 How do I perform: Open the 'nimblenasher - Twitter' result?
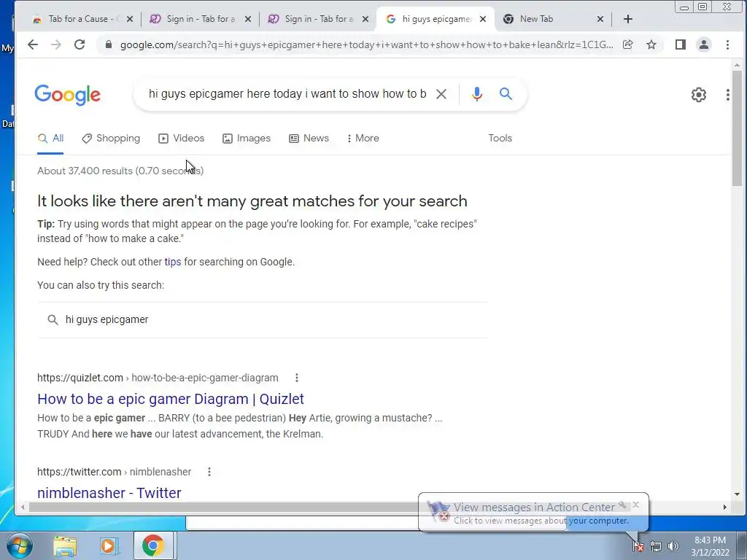point(109,493)
